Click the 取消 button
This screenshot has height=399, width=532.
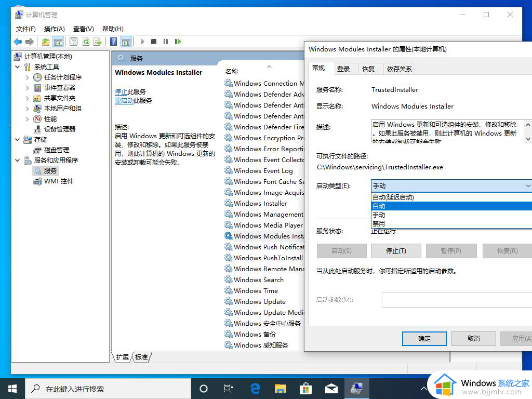474,339
